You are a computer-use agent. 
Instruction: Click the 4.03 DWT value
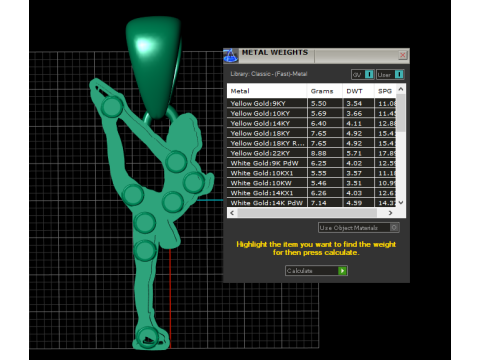click(354, 193)
